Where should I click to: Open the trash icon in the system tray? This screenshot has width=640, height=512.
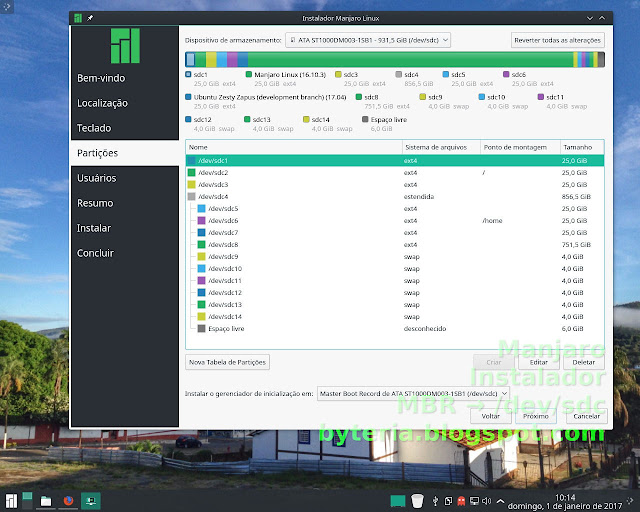[x=417, y=501]
